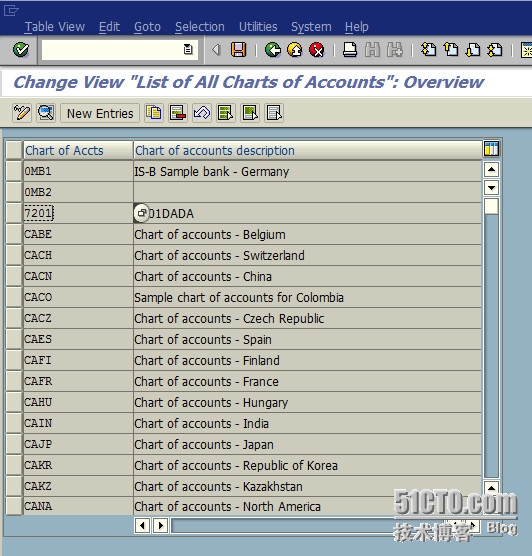Select the row marker for CACH
The width and height of the screenshot is (532, 556).
[14, 255]
